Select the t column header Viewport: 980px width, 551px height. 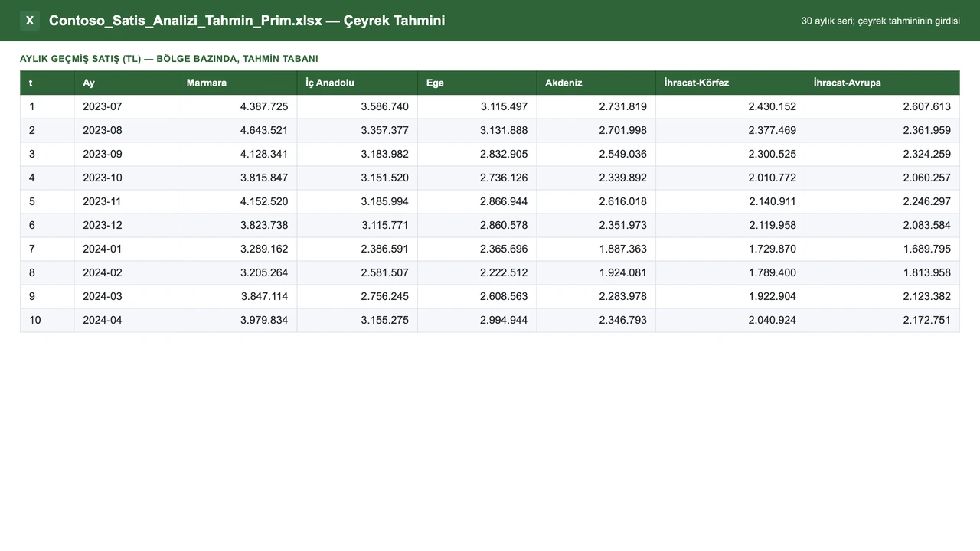(x=47, y=83)
